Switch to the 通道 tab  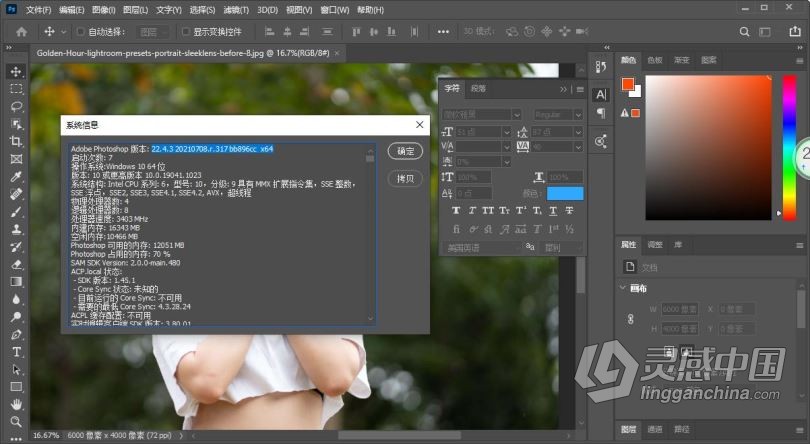pyautogui.click(x=655, y=429)
